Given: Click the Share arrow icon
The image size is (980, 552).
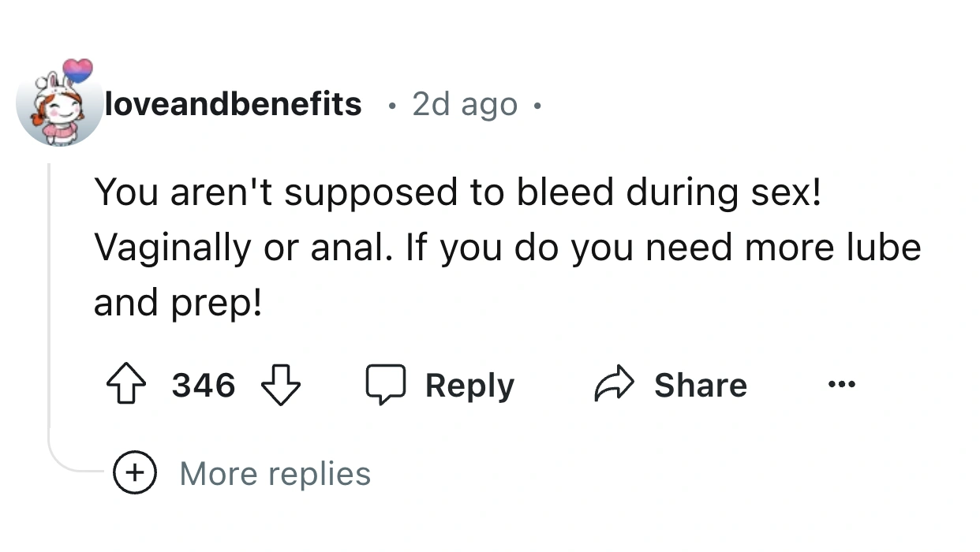Looking at the screenshot, I should pyautogui.click(x=615, y=385).
